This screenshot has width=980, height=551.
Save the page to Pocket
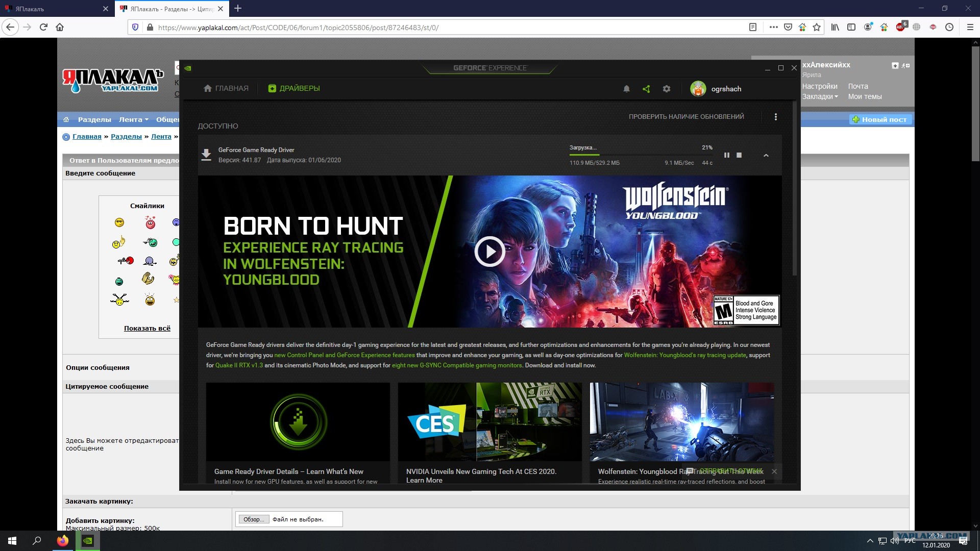tap(788, 27)
